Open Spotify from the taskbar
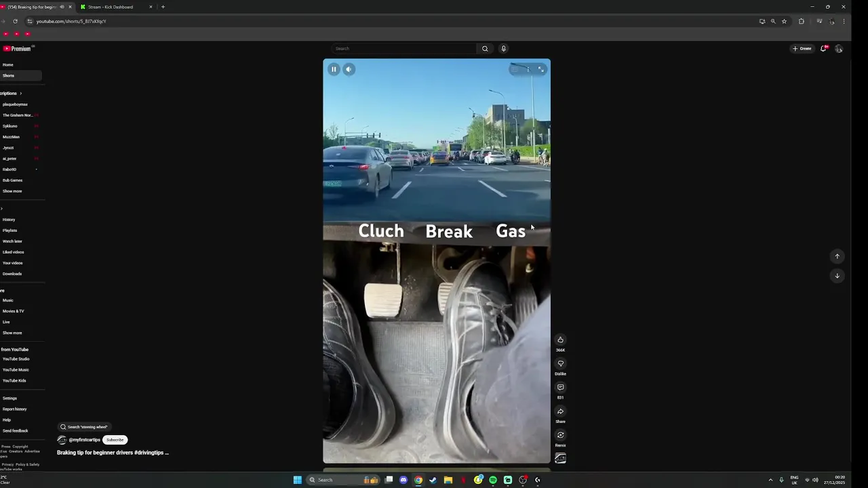The height and width of the screenshot is (488, 868). click(493, 480)
